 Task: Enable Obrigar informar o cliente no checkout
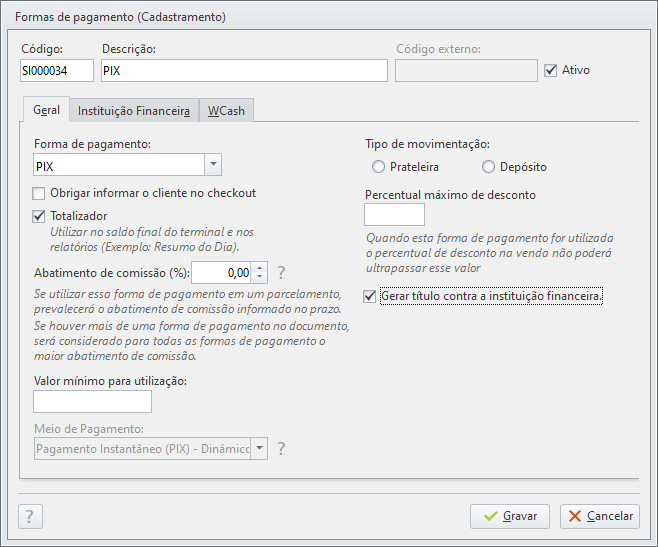pyautogui.click(x=39, y=194)
